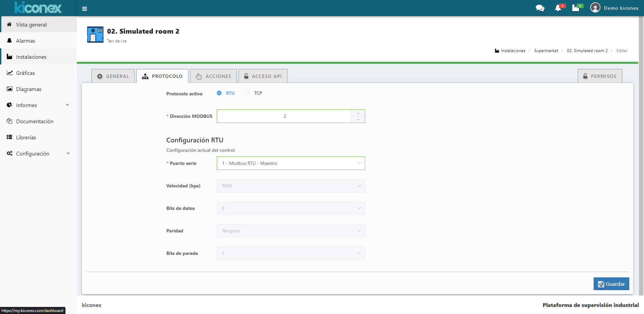Open the alarm bell notifications
Image resolution: width=644 pixels, height=314 pixels.
(558, 8)
